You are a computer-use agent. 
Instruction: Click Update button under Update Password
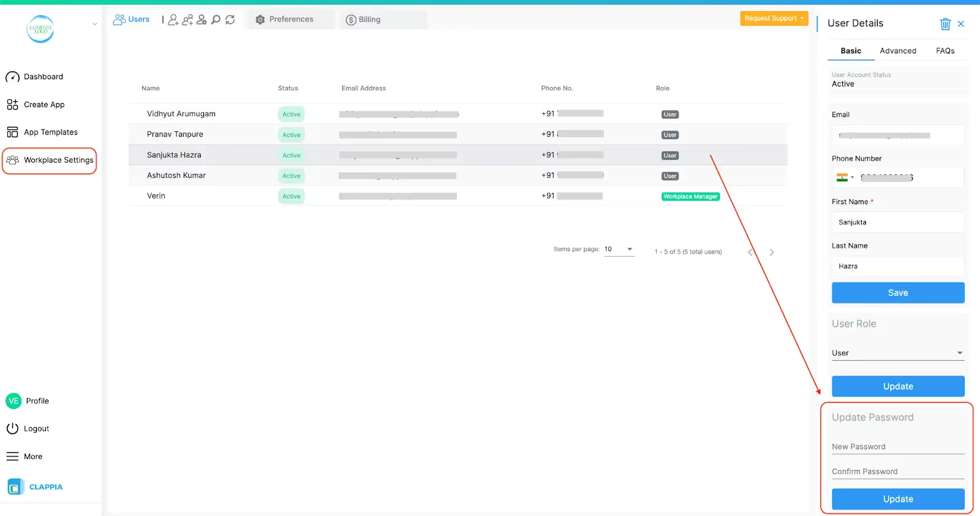point(898,499)
